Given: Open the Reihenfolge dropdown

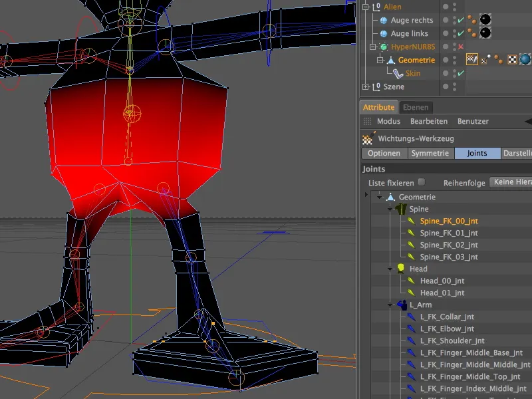Looking at the screenshot, I should click(511, 182).
